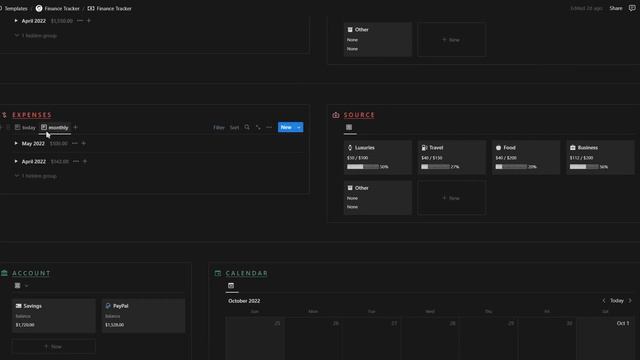The height and width of the screenshot is (360, 640).
Task: Open the dropdown arrow on New button
Action: point(299,127)
